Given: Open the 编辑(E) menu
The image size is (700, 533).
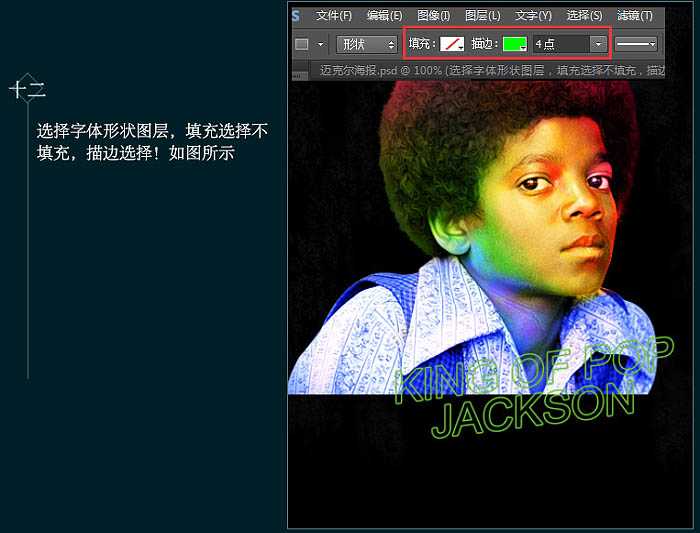Looking at the screenshot, I should 384,16.
